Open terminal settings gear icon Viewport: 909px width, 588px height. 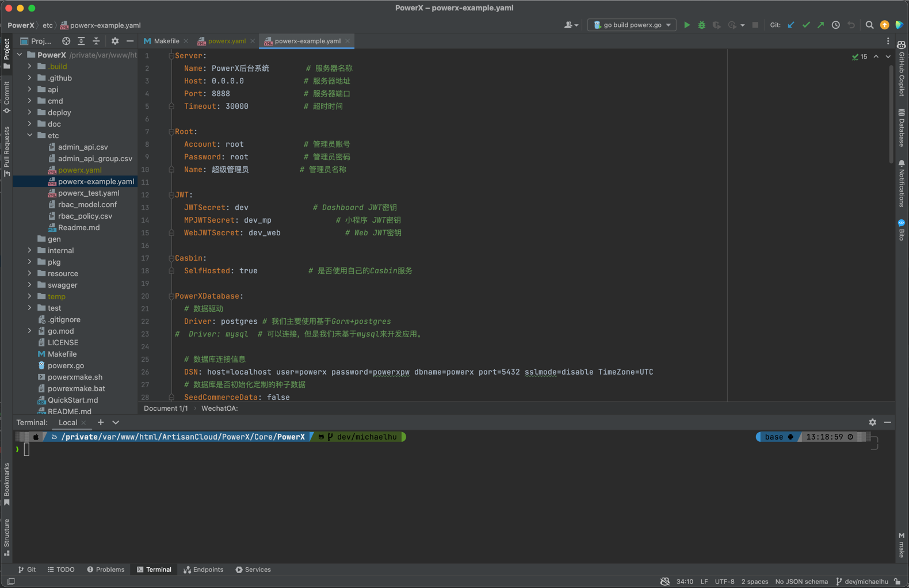click(873, 422)
